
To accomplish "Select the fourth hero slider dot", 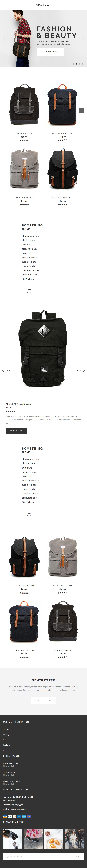I will point(83,64).
